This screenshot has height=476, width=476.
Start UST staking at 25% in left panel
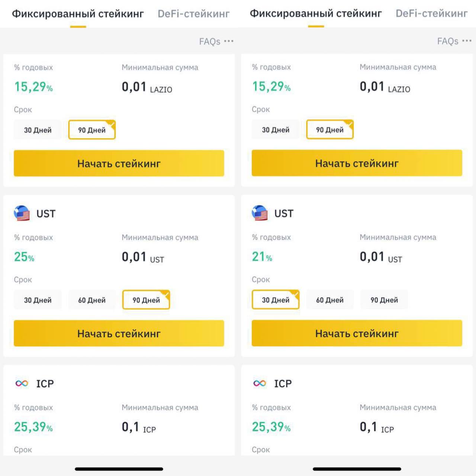[x=119, y=334]
